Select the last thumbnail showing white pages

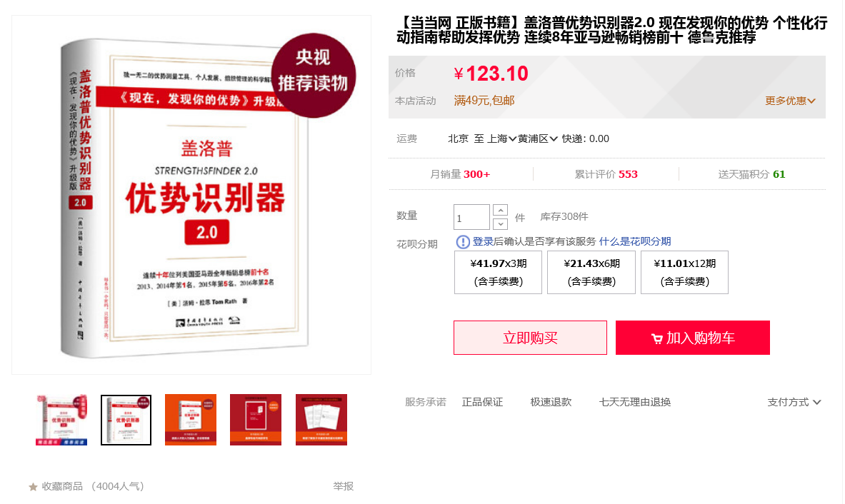(321, 420)
